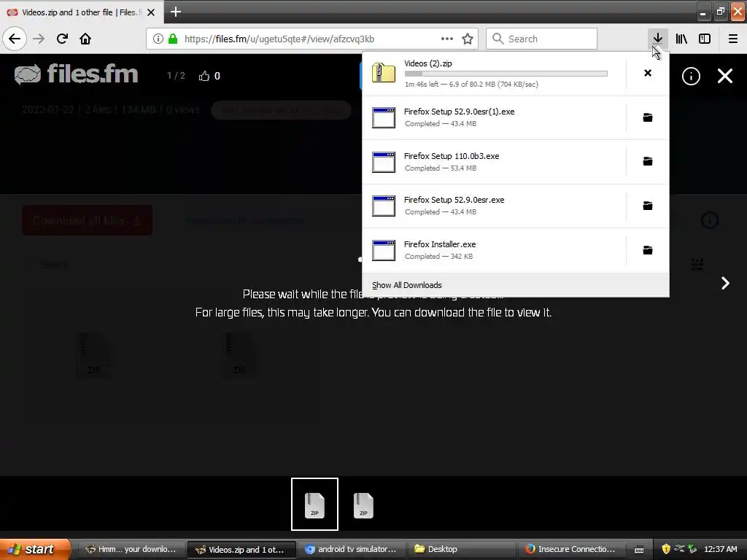
Task: Switch to Insecure Connectio... taskbar window
Action: point(570,549)
